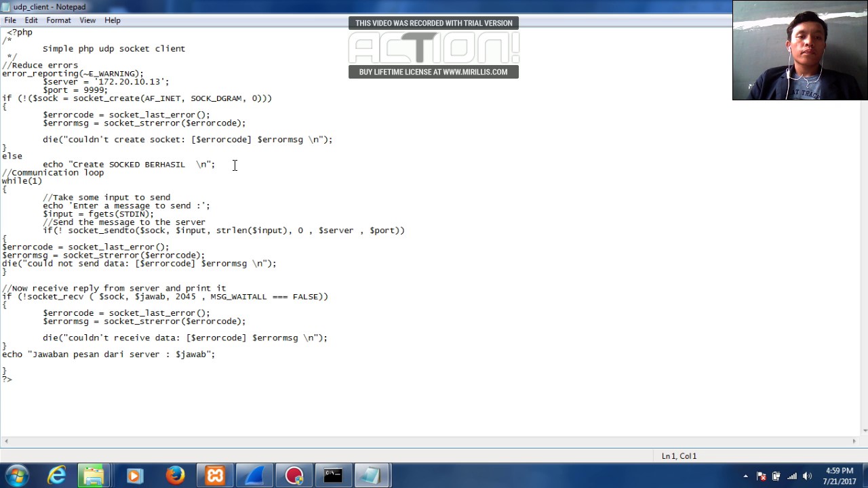
Task: Click the socket_create(AF_INET, SOCK_DGRAM, 0) line
Action: [137, 98]
